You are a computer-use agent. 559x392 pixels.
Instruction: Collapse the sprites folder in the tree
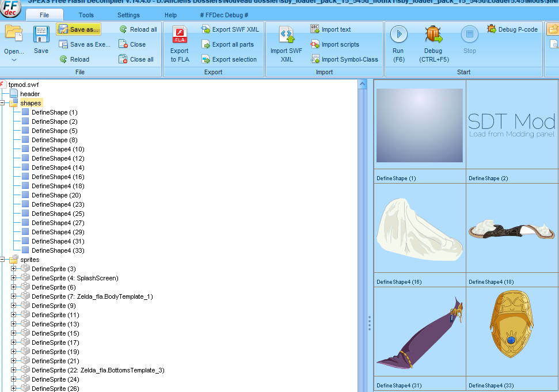3,260
